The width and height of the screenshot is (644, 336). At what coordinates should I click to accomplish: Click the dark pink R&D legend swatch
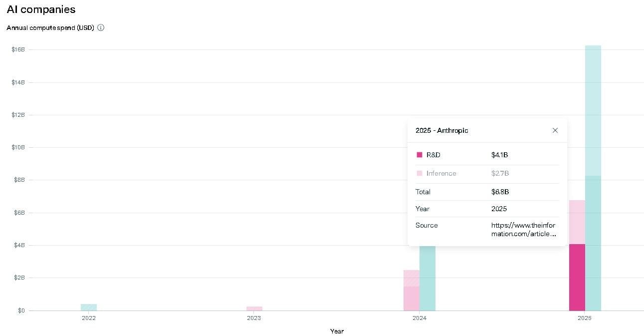pos(419,155)
